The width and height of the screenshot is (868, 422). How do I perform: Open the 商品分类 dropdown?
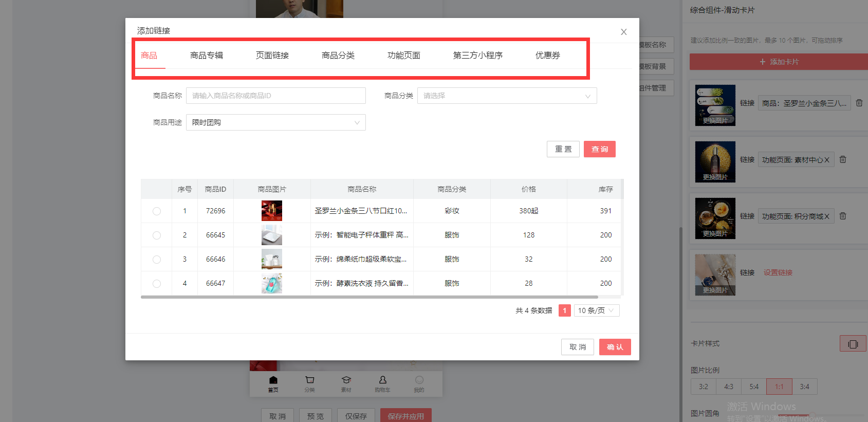tap(507, 96)
